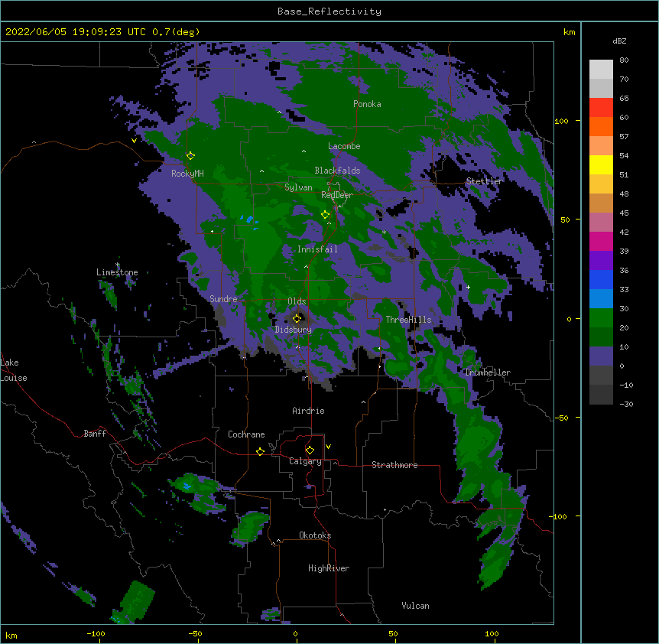Image resolution: width=659 pixels, height=644 pixels.
Task: Click the Stettler city label
Action: point(484,181)
